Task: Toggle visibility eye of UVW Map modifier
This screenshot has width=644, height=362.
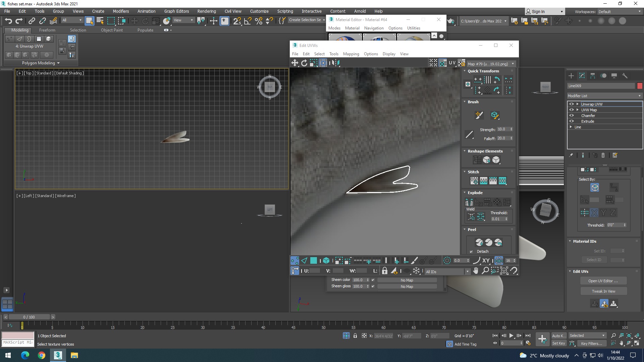Action: click(x=572, y=110)
